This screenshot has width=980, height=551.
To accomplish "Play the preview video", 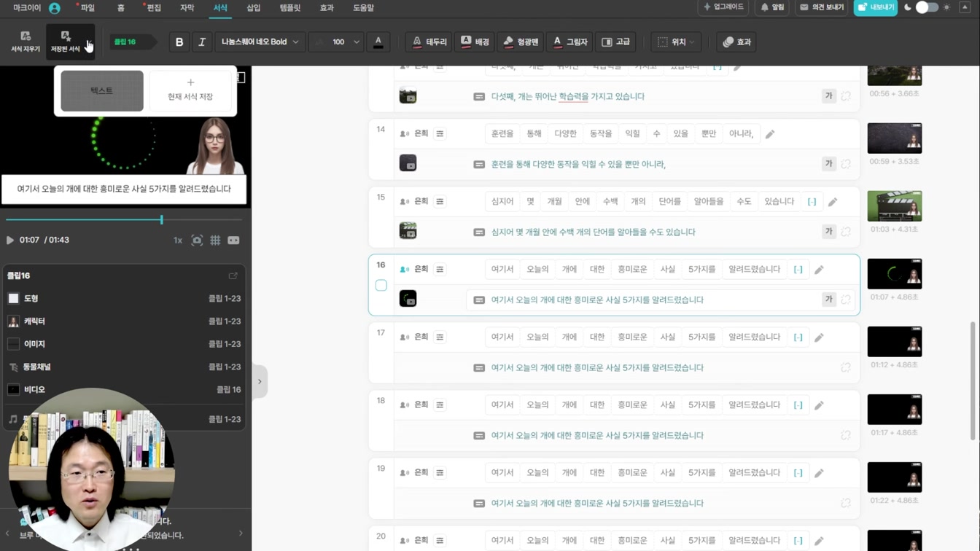I will 10,240.
